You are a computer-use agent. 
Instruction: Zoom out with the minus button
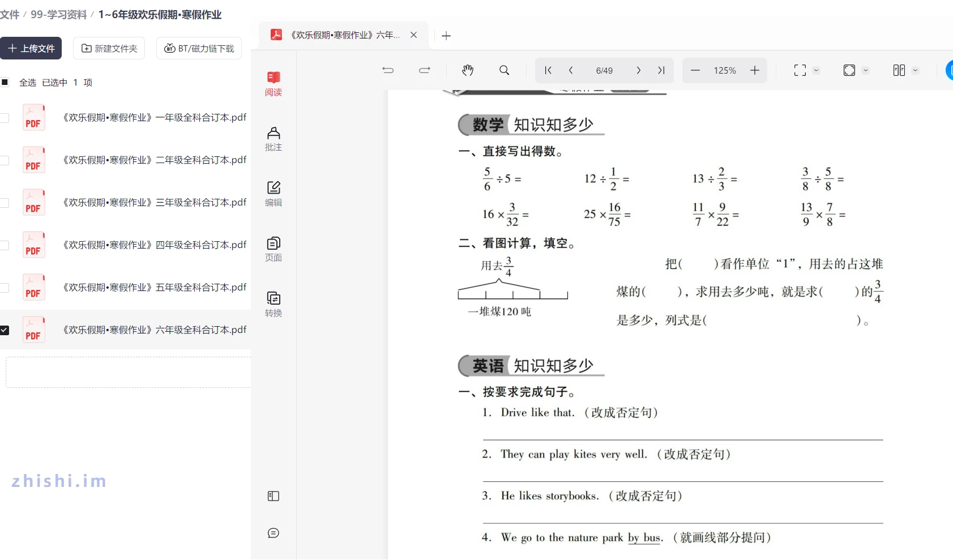tap(695, 70)
